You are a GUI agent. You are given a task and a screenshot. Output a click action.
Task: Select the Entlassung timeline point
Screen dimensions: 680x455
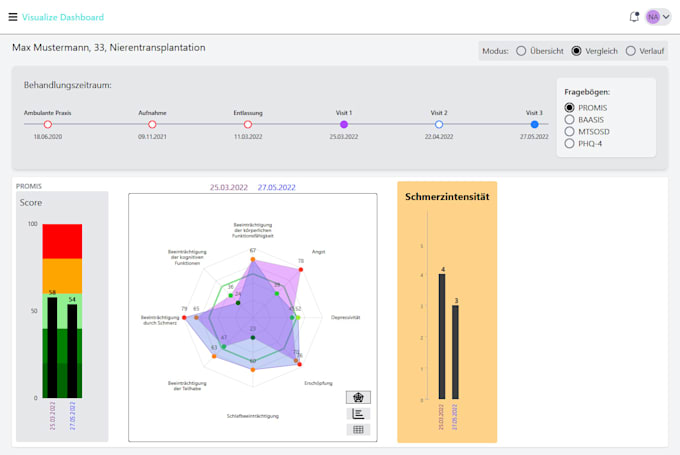(248, 124)
